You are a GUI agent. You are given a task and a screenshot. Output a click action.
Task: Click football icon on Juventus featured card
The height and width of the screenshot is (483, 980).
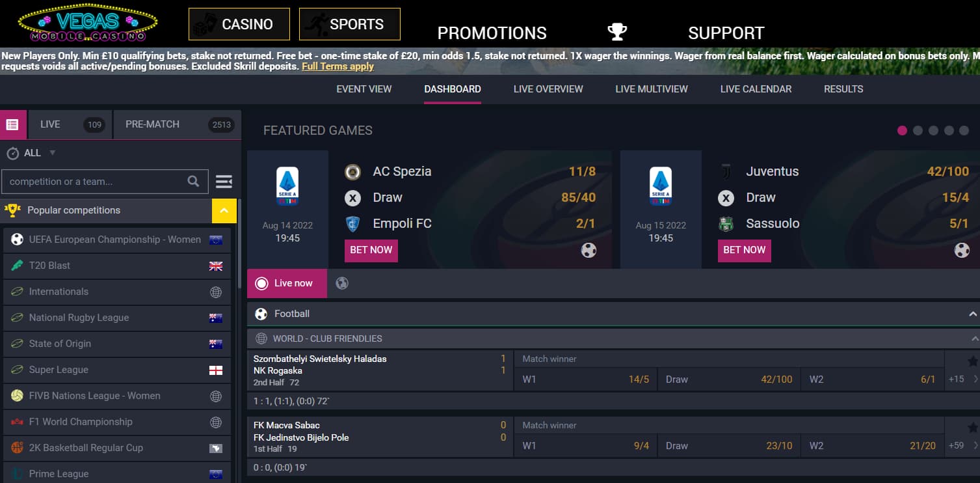961,250
